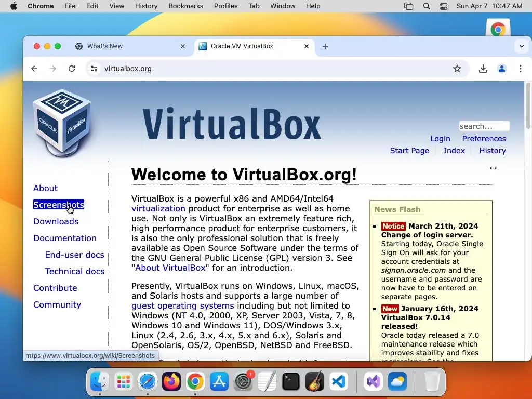Viewport: 532px width, 399px height.
Task: Click the browser forward arrow
Action: pos(52,69)
